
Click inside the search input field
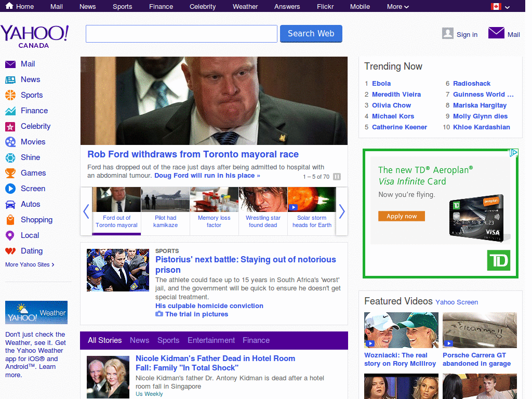coord(181,33)
